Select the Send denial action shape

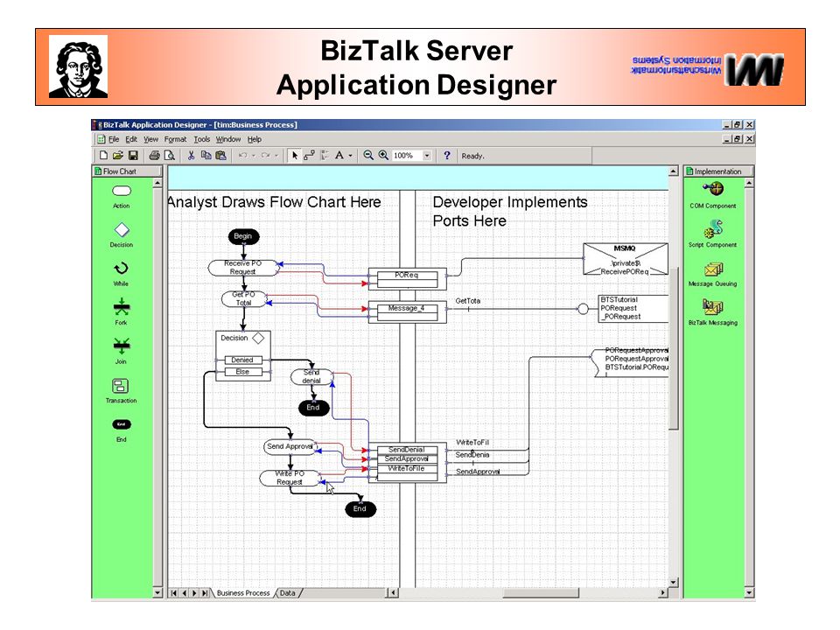311,376
